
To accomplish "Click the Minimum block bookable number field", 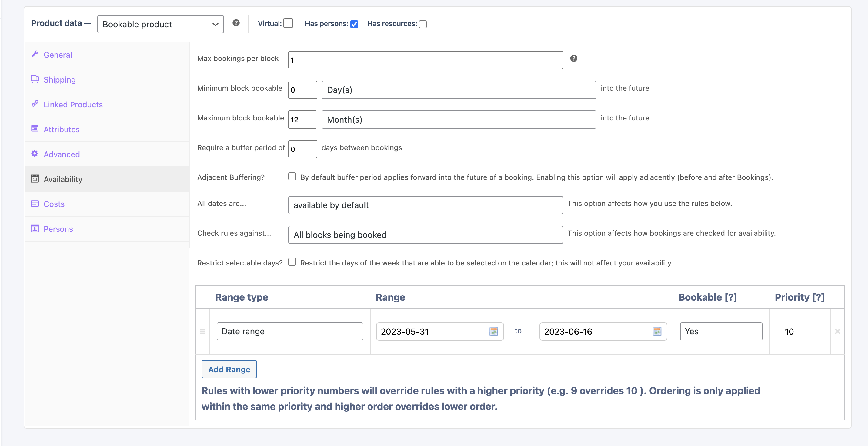I will click(302, 90).
